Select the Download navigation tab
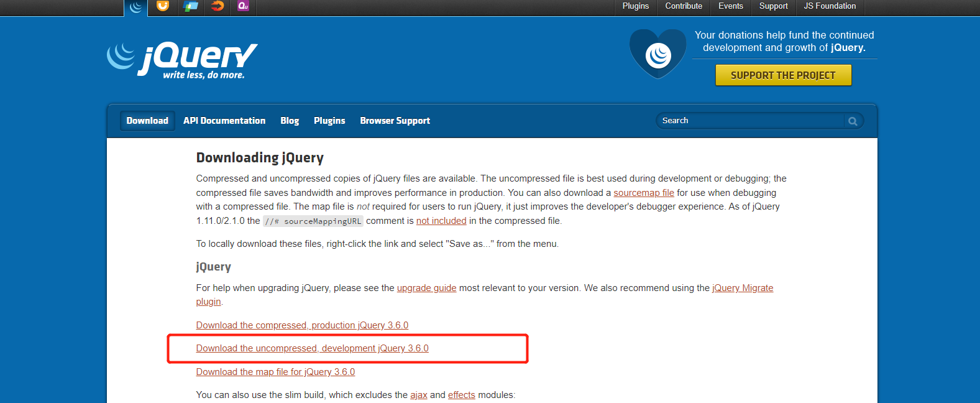This screenshot has height=403, width=980. pos(147,121)
